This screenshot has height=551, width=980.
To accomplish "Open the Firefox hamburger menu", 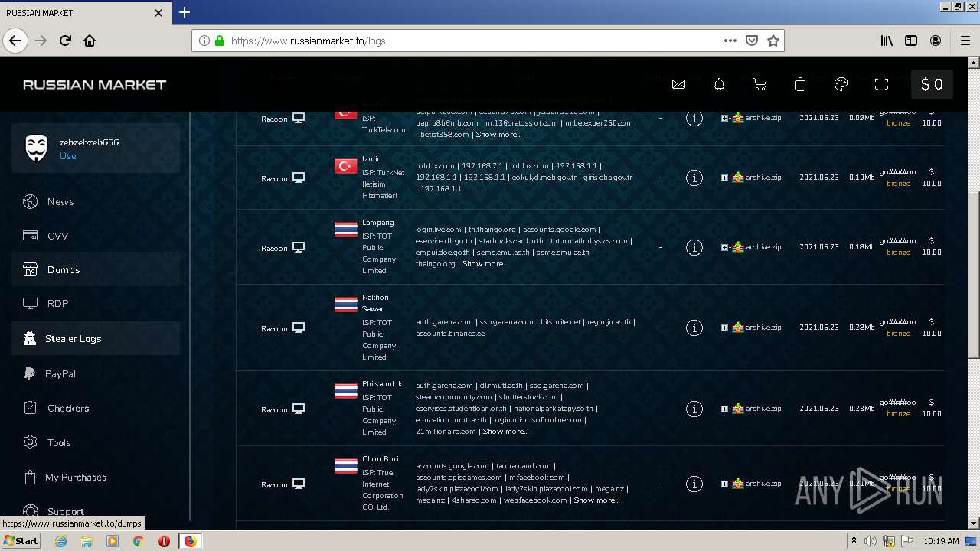I will [965, 41].
